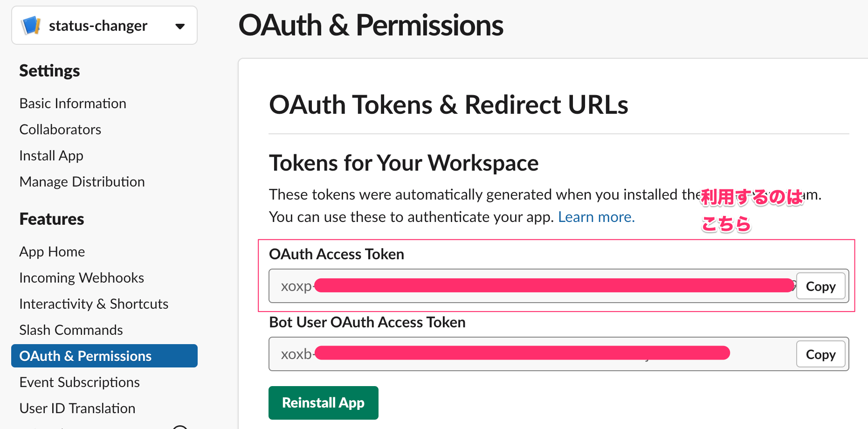Open Incoming Webhooks configuration

point(82,277)
